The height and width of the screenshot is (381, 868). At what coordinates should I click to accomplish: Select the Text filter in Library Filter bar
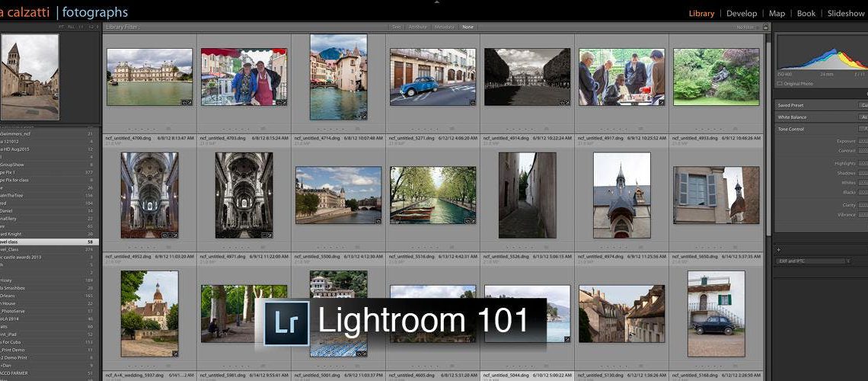click(x=397, y=27)
